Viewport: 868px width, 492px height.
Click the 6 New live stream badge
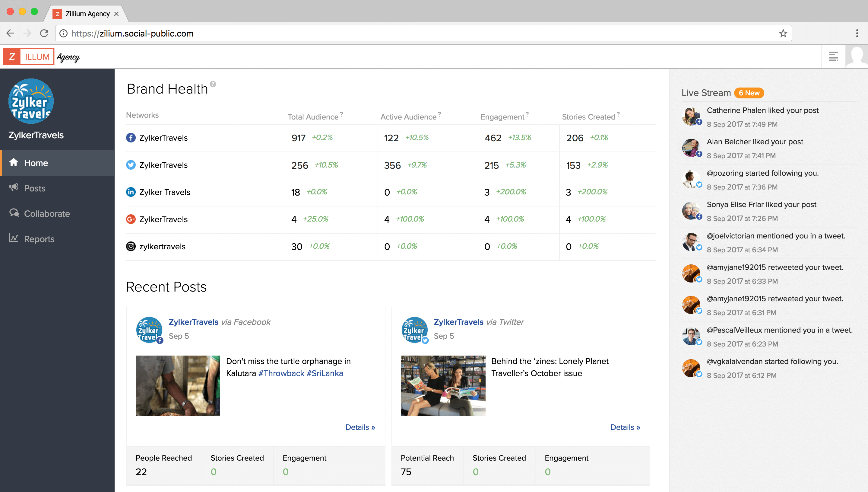749,93
